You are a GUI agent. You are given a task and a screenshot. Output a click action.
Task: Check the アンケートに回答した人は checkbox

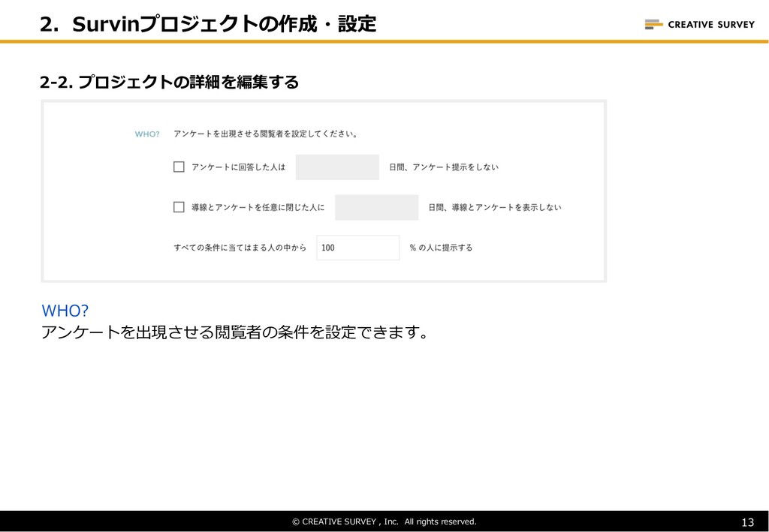pos(179,167)
